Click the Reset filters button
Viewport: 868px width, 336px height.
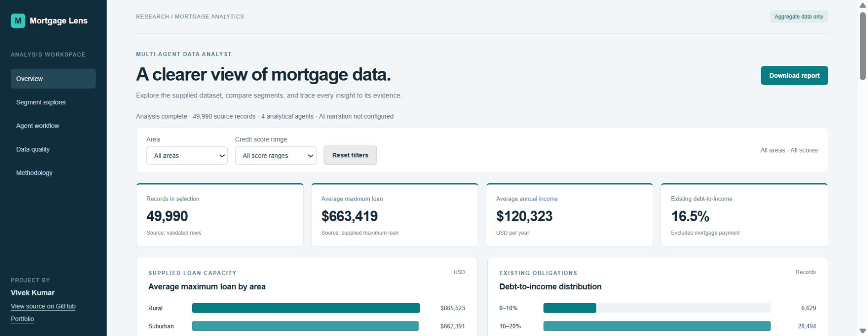point(350,155)
